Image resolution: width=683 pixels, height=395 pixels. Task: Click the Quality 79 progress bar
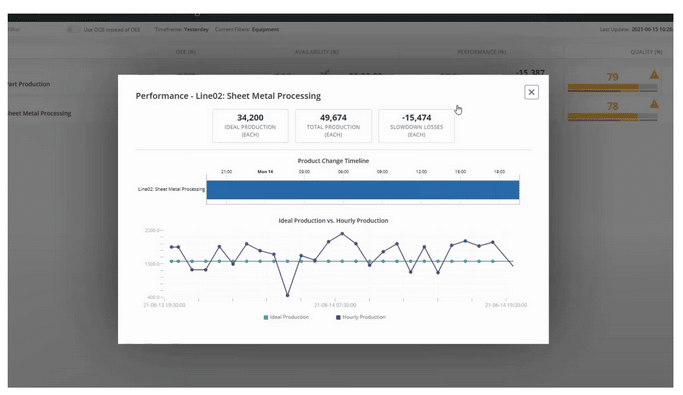pyautogui.click(x=612, y=88)
